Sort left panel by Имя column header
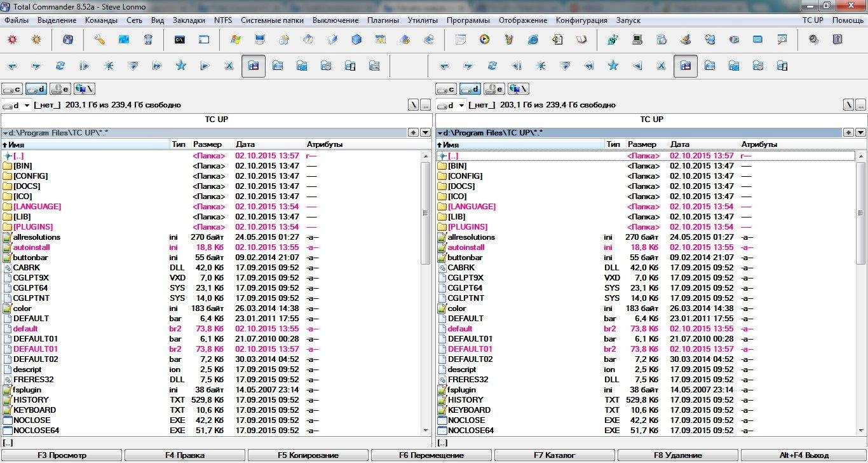 [85, 144]
